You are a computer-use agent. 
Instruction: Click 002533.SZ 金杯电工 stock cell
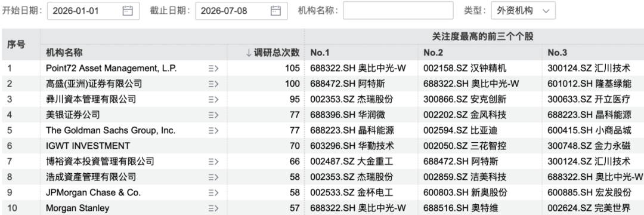tap(352, 192)
